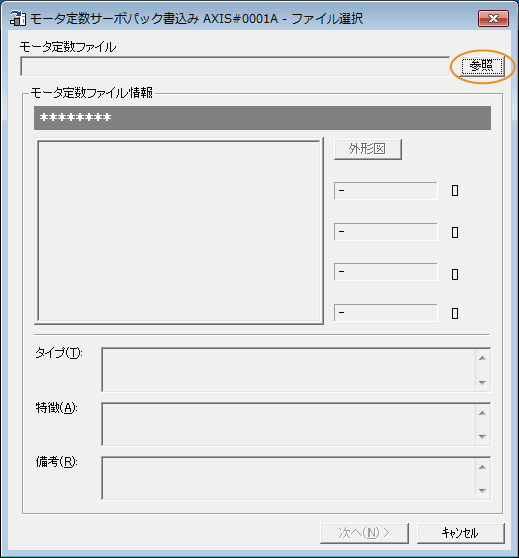Click the second specification value field
The height and width of the screenshot is (558, 519).
point(386,232)
